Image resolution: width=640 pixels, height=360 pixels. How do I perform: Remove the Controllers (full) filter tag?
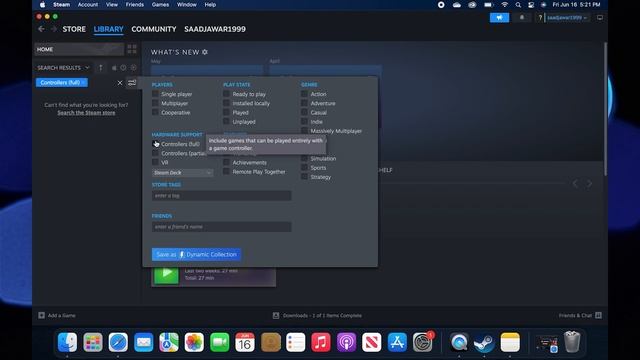(83, 82)
